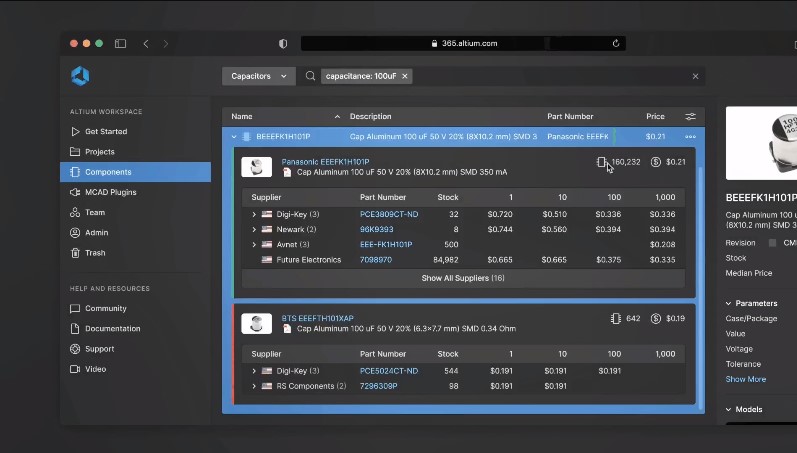This screenshot has width=797, height=453.
Task: Click price icon next to $0.21
Action: click(656, 162)
